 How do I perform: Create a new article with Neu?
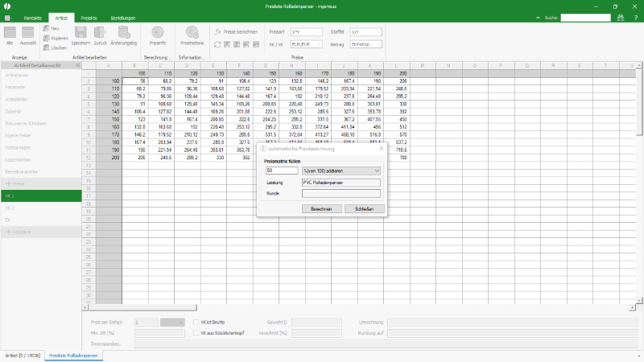tap(52, 28)
